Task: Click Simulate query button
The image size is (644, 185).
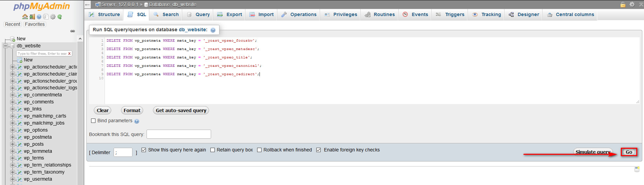Action: pyautogui.click(x=593, y=152)
